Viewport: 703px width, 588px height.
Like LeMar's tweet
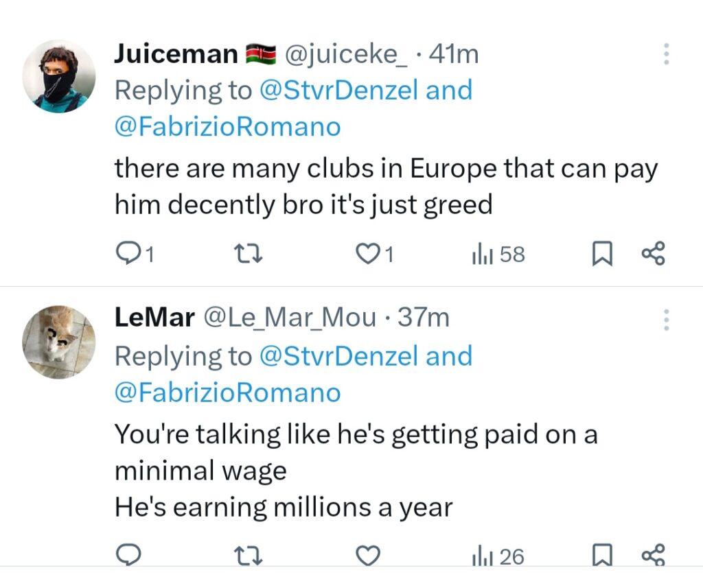[x=369, y=554]
